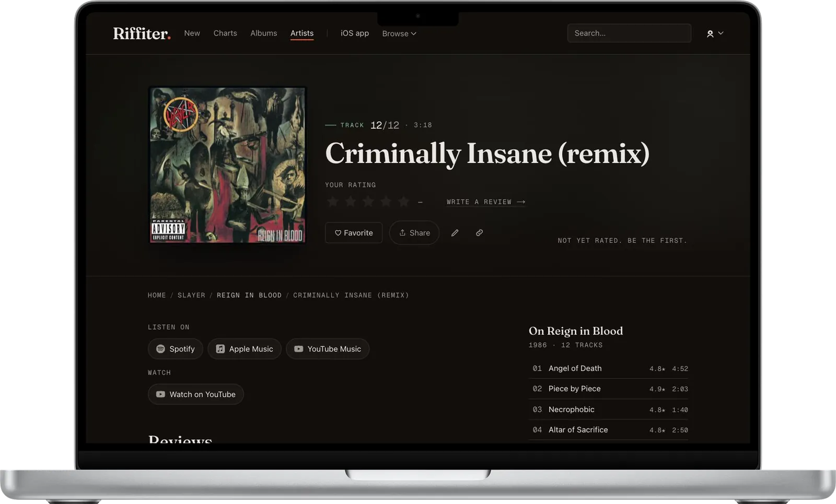836x504 pixels.
Task: Click the pencil edit icon
Action: [x=455, y=233]
